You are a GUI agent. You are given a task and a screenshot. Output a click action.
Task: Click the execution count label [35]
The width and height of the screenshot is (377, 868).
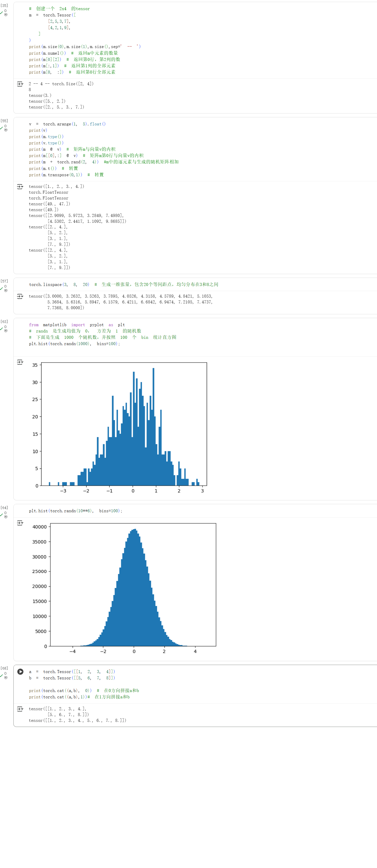pos(4,5)
